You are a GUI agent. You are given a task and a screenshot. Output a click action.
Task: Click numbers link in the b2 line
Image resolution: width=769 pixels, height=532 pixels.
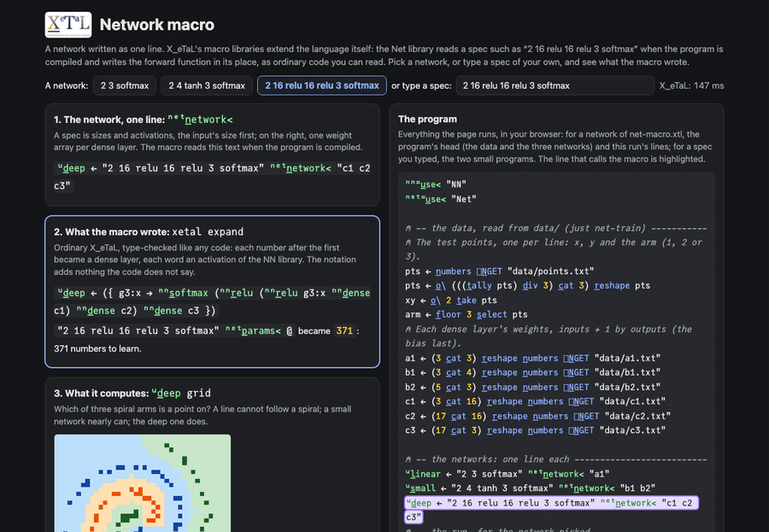541,387
